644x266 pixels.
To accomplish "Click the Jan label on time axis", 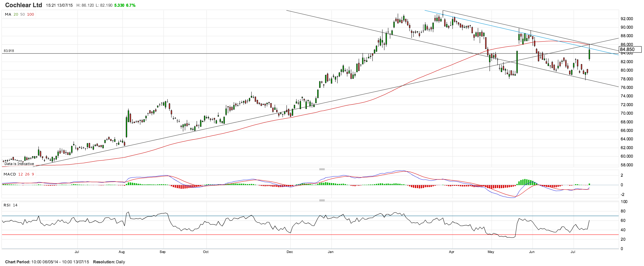I will point(331,252).
